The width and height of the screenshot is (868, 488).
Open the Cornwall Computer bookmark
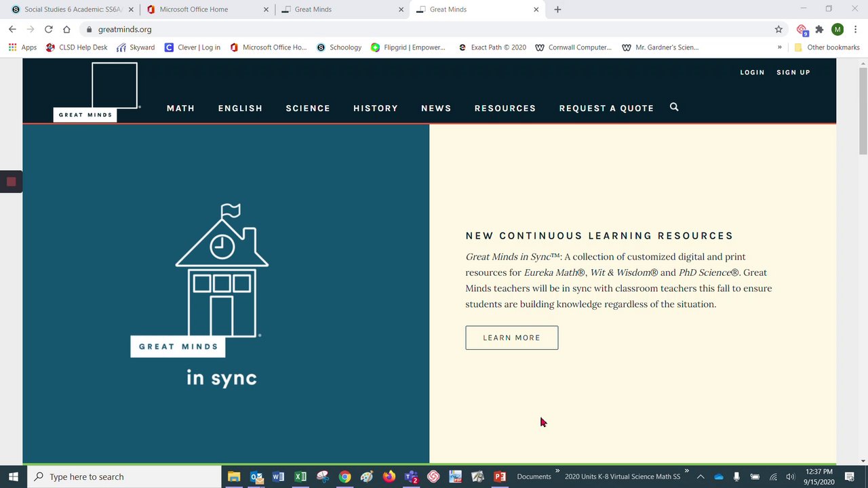click(574, 47)
